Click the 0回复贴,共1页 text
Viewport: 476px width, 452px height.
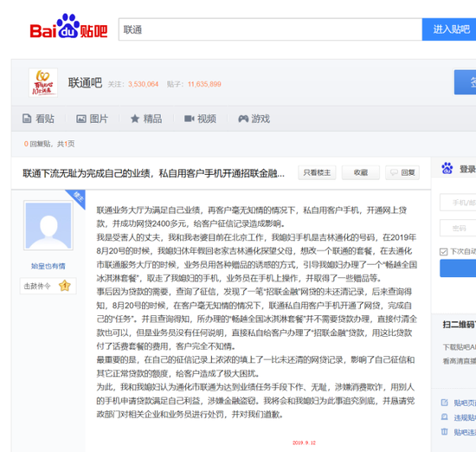pyautogui.click(x=49, y=144)
